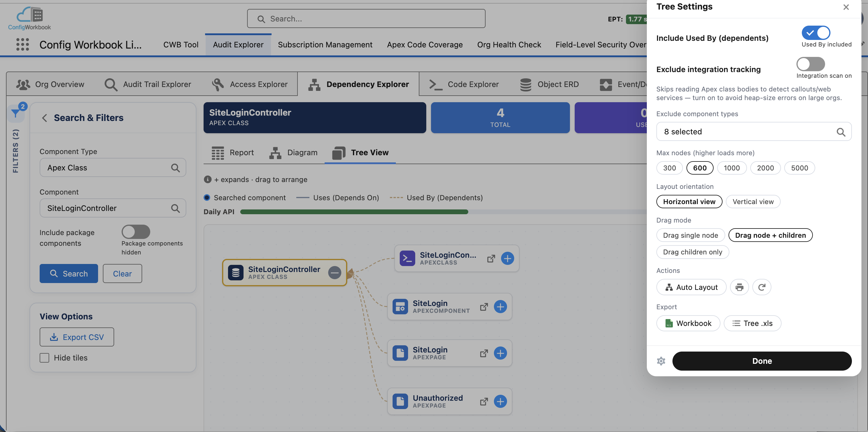Image resolution: width=868 pixels, height=432 pixels.
Task: Select 1000 max nodes option
Action: coord(731,168)
